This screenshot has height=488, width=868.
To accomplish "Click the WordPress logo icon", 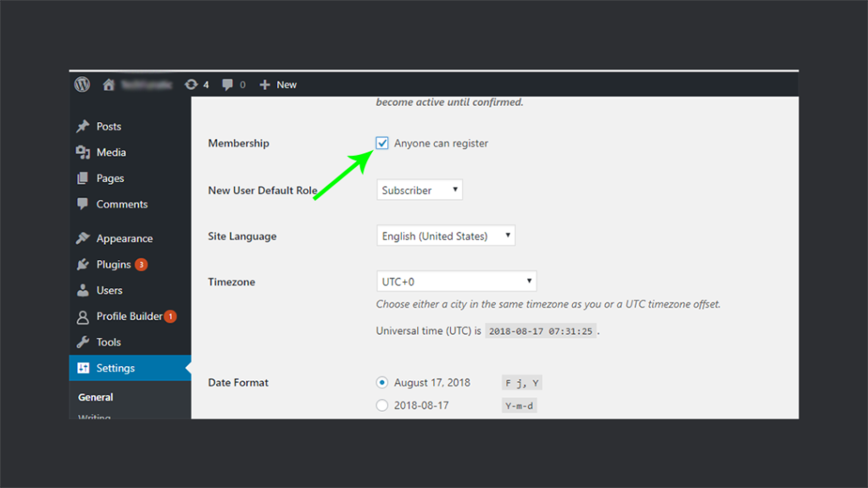I will [81, 84].
